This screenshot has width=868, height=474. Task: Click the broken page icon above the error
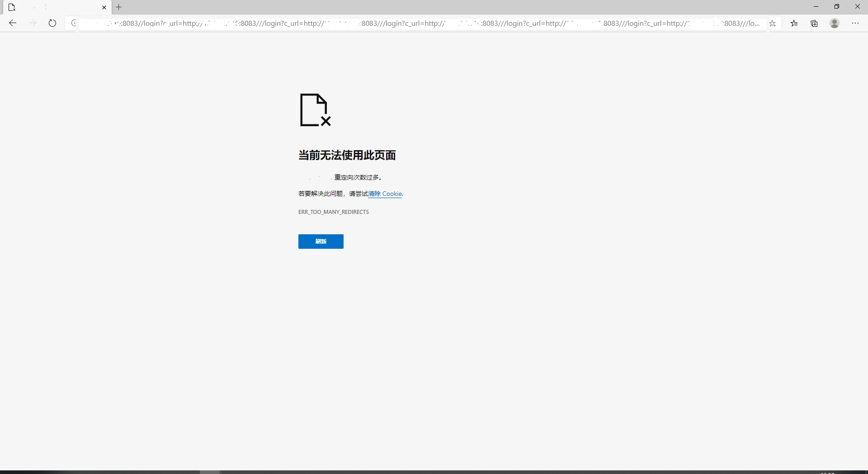pos(315,110)
